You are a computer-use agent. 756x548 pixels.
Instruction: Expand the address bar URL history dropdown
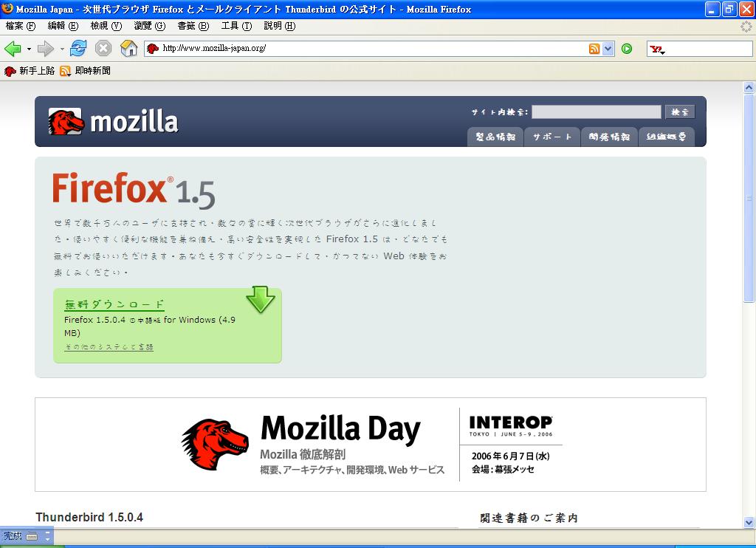(x=608, y=48)
